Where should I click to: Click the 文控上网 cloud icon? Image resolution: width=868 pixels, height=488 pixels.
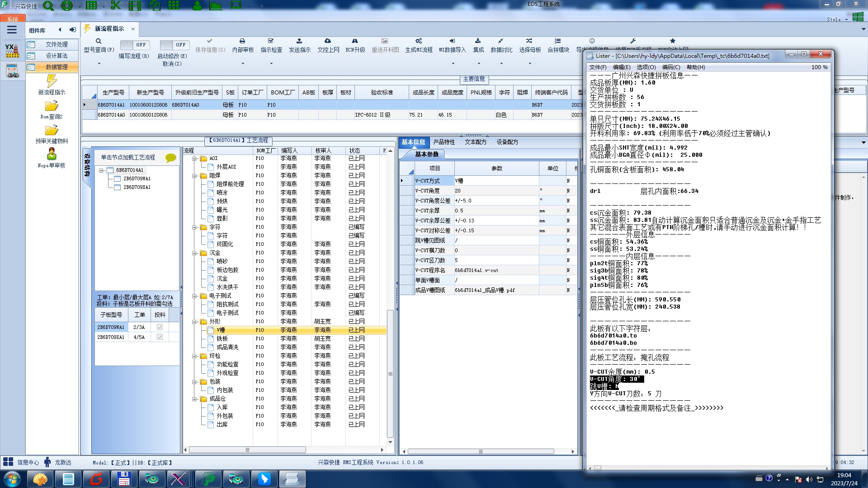(328, 41)
